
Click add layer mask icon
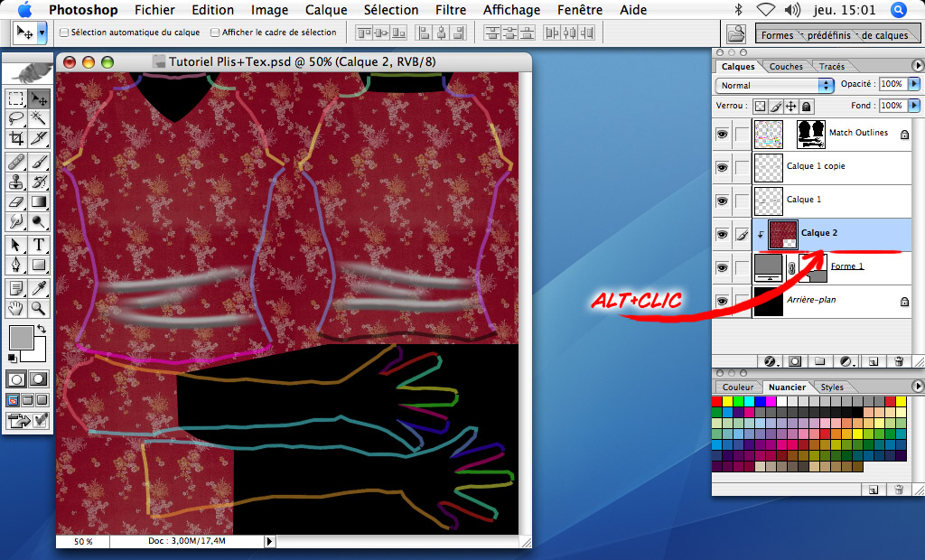pos(795,361)
